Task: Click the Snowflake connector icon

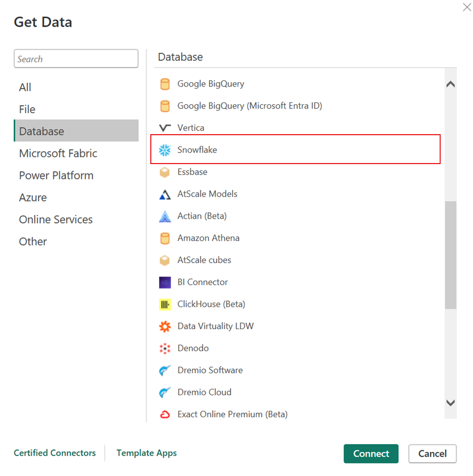Action: pos(165,150)
